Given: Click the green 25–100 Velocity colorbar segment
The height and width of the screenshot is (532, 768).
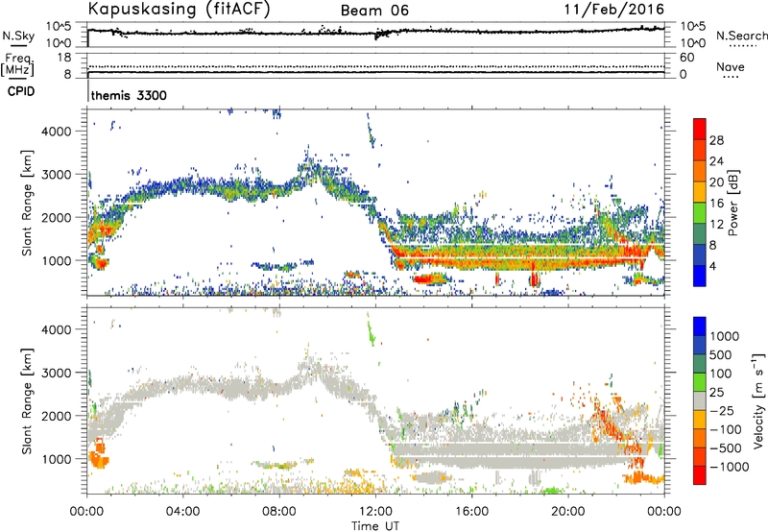Looking at the screenshot, I should click(x=700, y=382).
